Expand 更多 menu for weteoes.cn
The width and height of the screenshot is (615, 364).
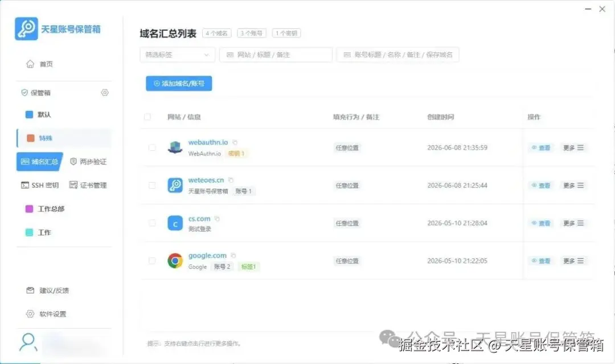point(573,185)
